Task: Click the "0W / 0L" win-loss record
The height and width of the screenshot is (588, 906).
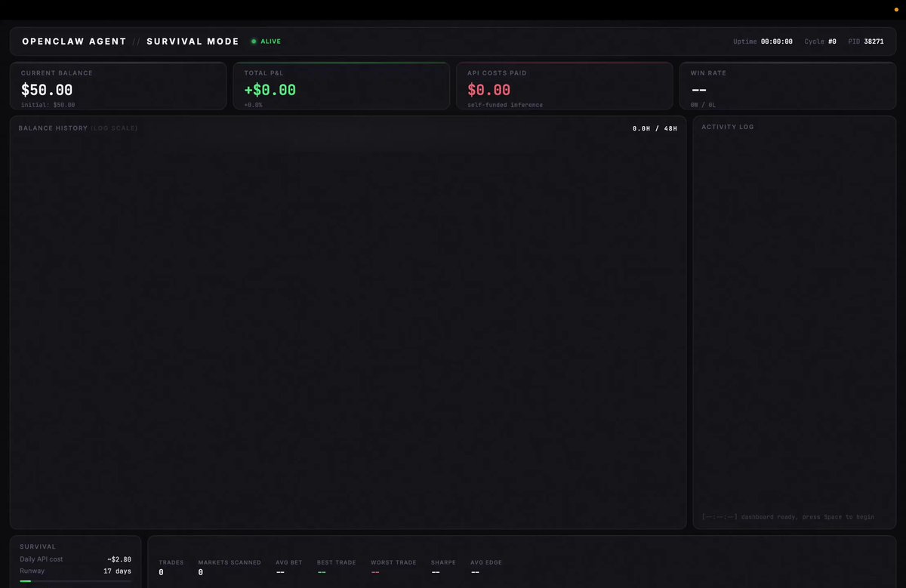Action: pyautogui.click(x=703, y=105)
